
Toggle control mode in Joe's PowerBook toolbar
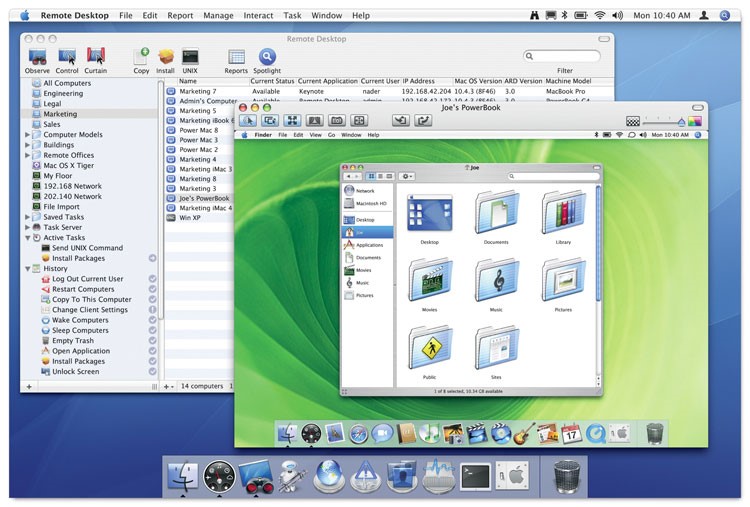click(x=248, y=121)
